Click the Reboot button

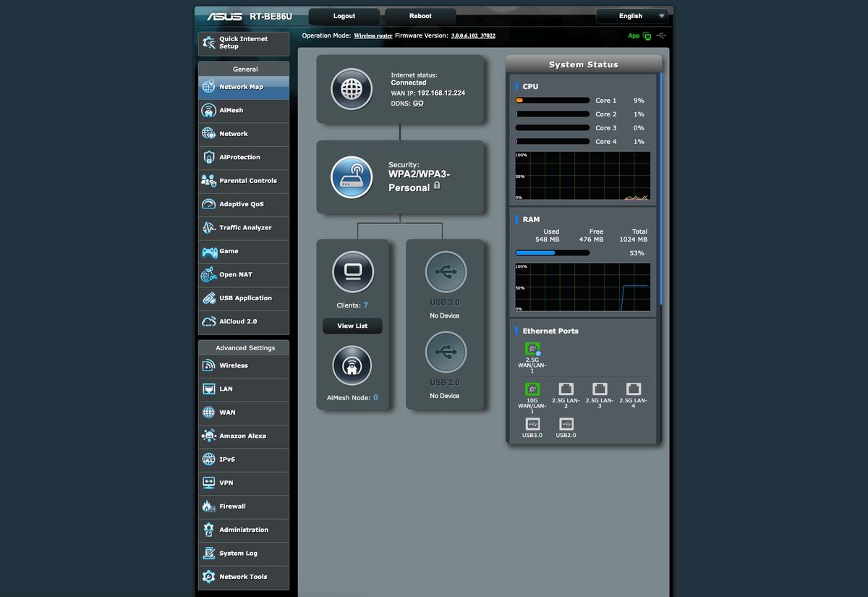pos(420,16)
